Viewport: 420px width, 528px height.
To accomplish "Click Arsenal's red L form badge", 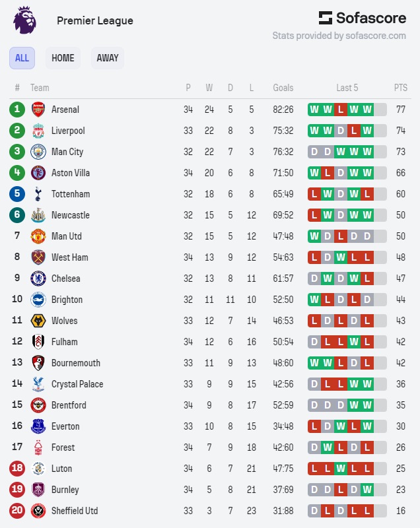I will pos(341,110).
